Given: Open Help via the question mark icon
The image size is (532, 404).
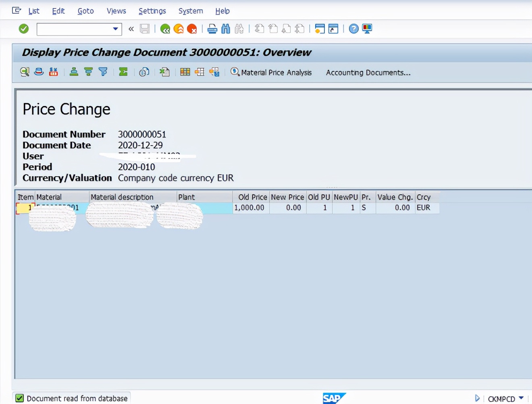Looking at the screenshot, I should 353,29.
